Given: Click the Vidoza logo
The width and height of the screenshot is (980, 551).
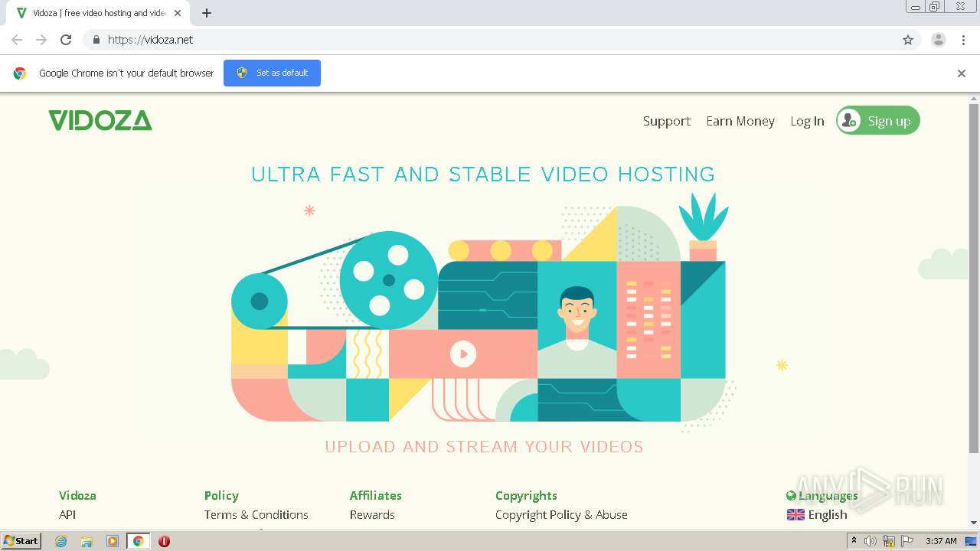Looking at the screenshot, I should (100, 120).
